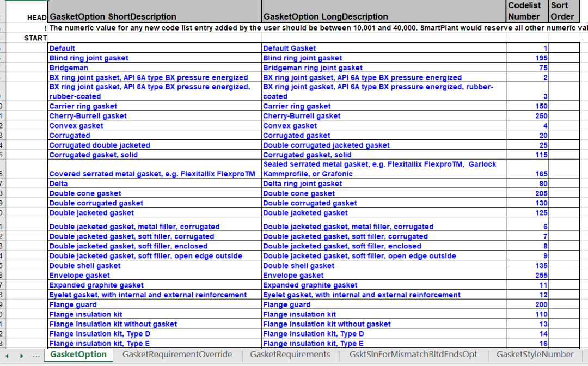This screenshot has height=366, width=588.
Task: Click 'Flange insulation kit without gasket' short cell
Action: point(155,324)
